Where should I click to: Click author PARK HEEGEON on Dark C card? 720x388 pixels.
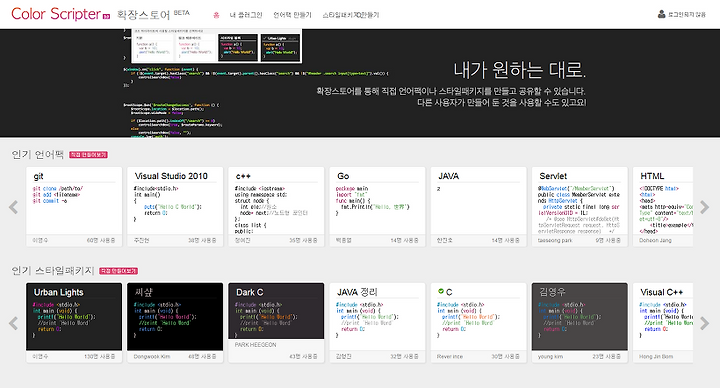256,344
